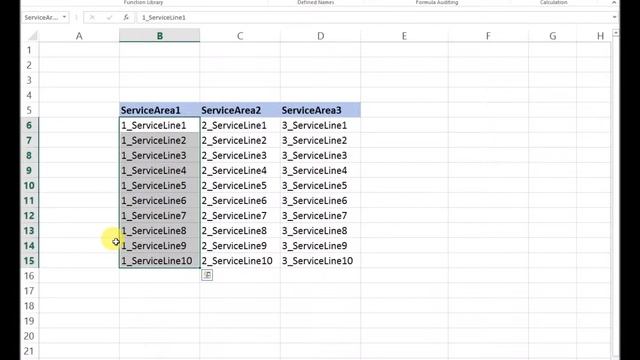Screen dimensions: 640x360
Task: Select column D header
Action: pyautogui.click(x=320, y=36)
